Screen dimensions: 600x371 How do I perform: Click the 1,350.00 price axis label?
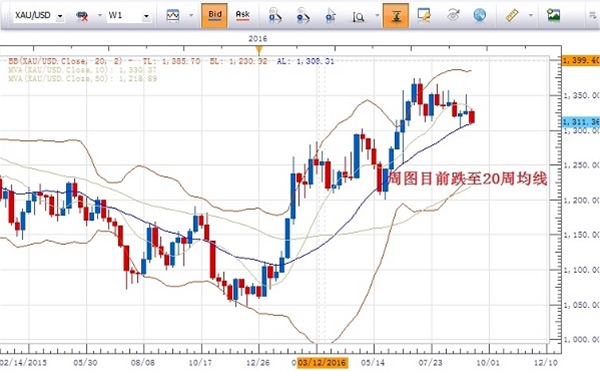[582, 95]
